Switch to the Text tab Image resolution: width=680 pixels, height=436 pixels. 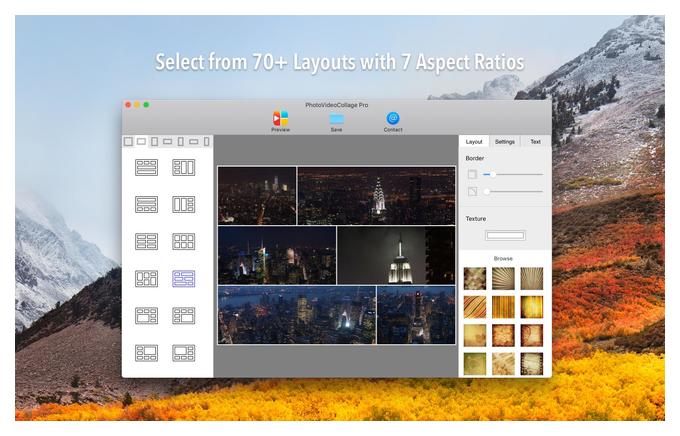[536, 142]
